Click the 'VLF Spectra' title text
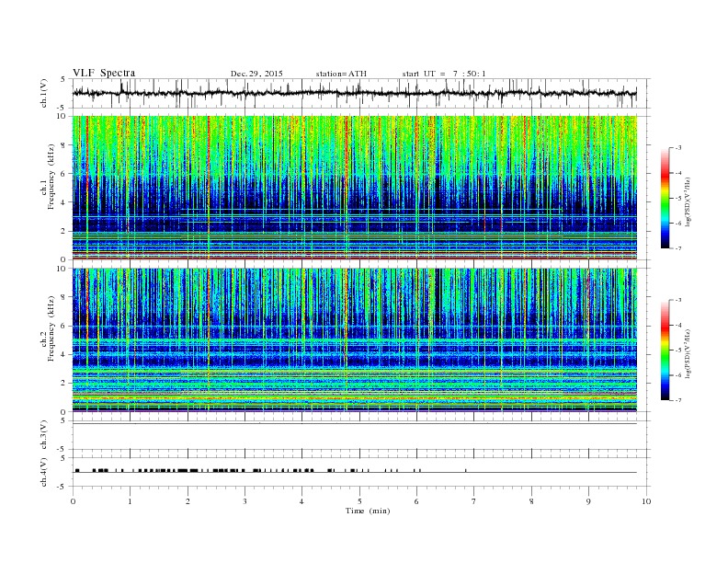Image resolution: width=728 pixels, height=563 pixels. (x=104, y=73)
